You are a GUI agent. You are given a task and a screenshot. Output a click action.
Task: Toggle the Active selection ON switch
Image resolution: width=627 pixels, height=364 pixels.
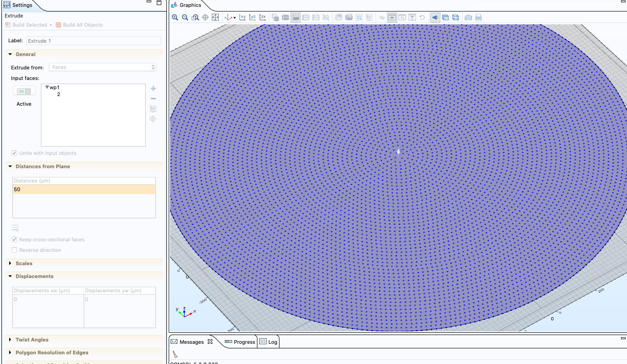point(24,91)
